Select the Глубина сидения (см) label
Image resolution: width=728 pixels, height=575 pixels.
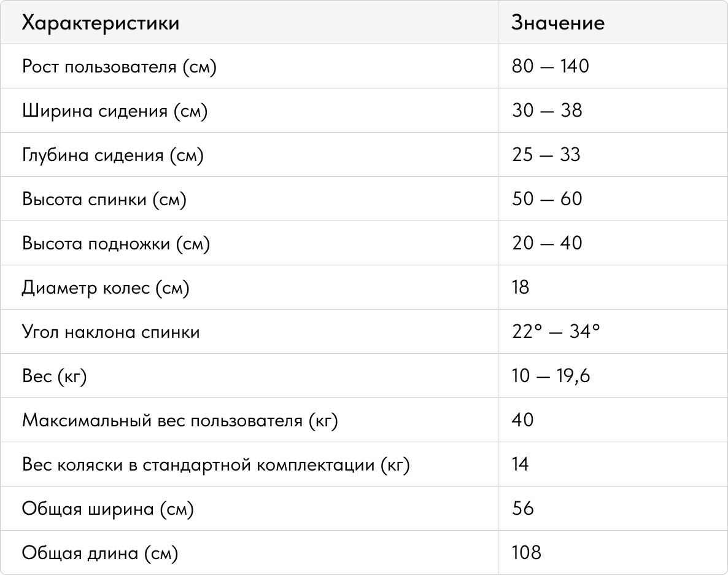click(x=113, y=155)
